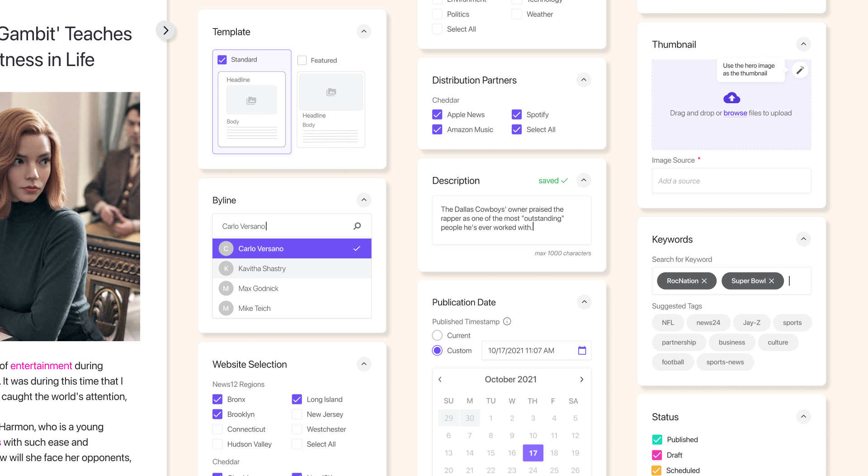Toggle the Standard template checkbox
Viewport: 868px width, 476px height.
222,60
